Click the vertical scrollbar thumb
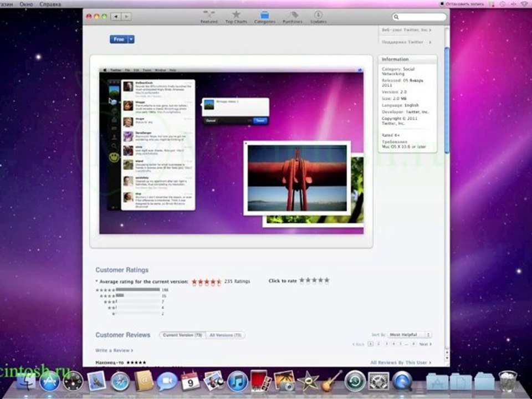 pyautogui.click(x=447, y=100)
